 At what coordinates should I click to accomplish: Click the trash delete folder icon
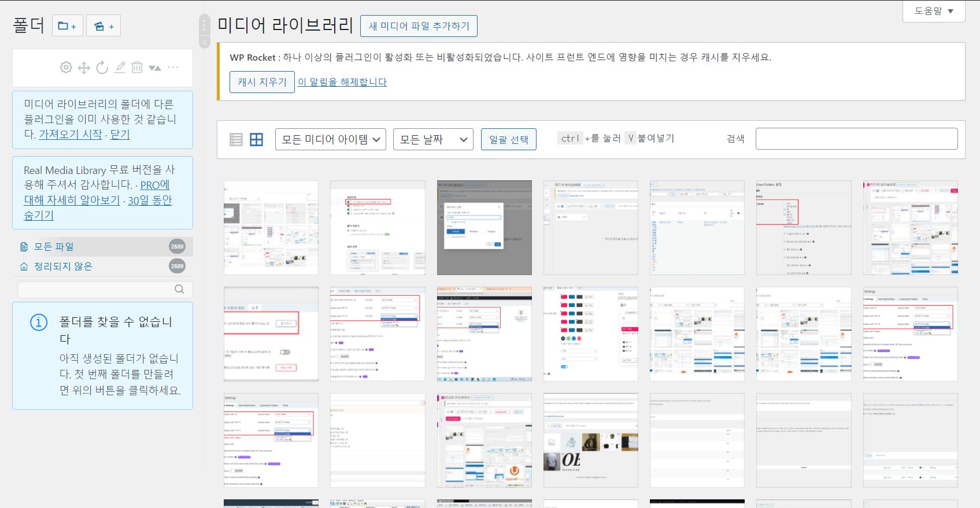137,68
